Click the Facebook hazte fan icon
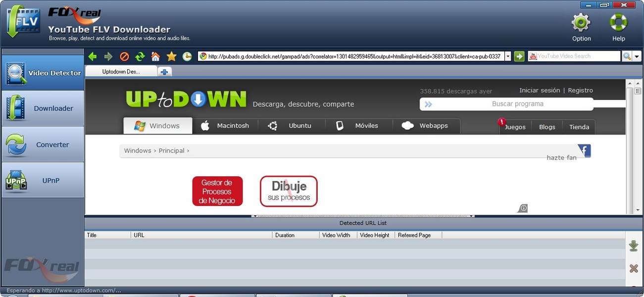This screenshot has width=644, height=297. coord(585,150)
